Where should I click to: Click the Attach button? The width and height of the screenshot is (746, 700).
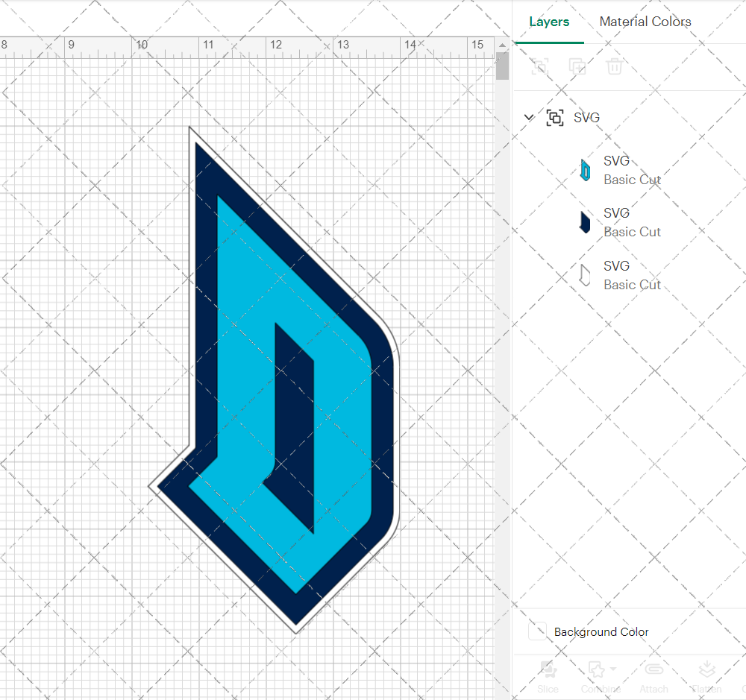pyautogui.click(x=653, y=677)
